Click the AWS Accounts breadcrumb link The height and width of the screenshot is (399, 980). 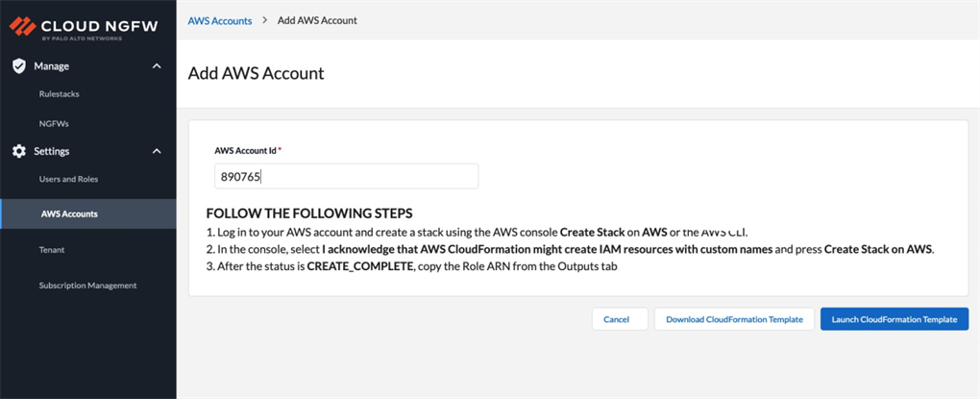(x=220, y=20)
